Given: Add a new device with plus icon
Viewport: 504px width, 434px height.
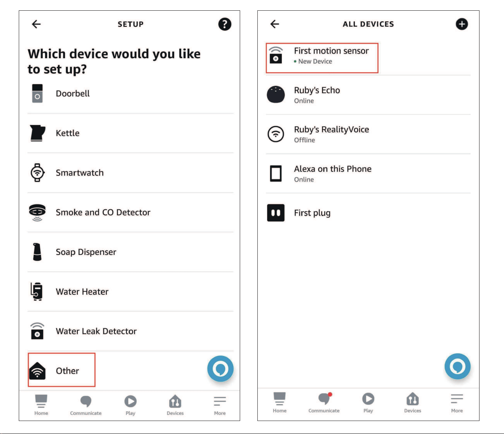Looking at the screenshot, I should [462, 24].
